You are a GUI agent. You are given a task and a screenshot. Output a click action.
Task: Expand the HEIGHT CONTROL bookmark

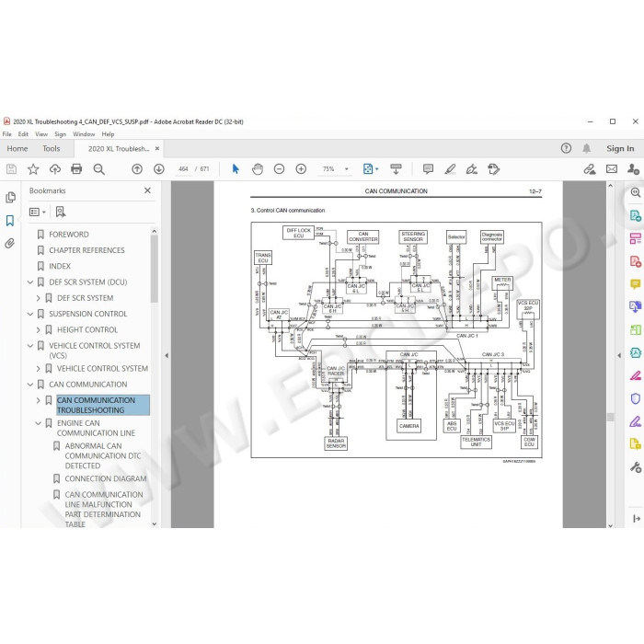pos(39,329)
